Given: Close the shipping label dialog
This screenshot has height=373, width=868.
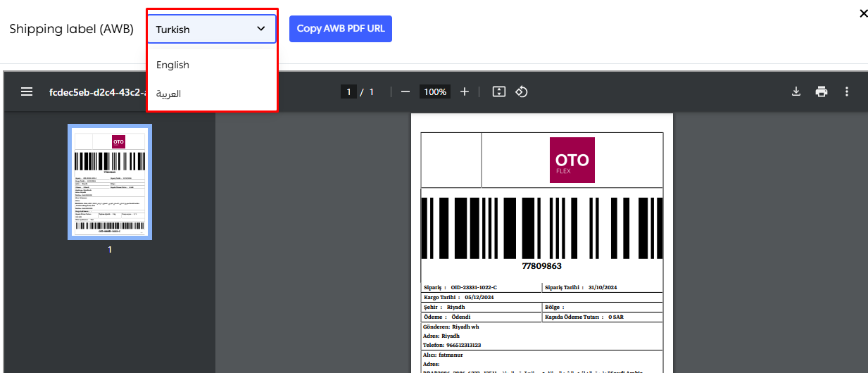Looking at the screenshot, I should point(864,13).
